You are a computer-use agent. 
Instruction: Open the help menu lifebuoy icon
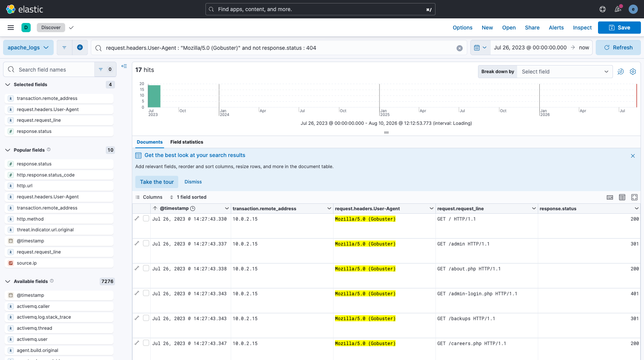coord(603,9)
